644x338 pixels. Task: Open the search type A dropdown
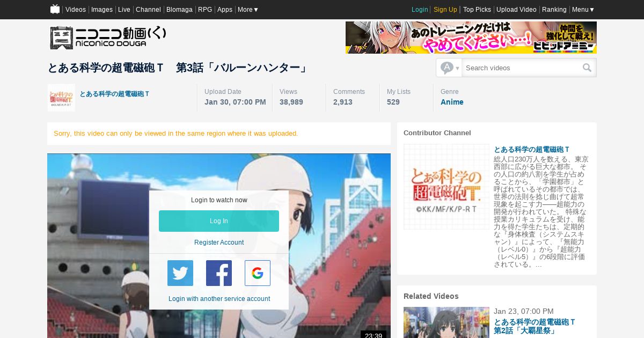pyautogui.click(x=449, y=68)
